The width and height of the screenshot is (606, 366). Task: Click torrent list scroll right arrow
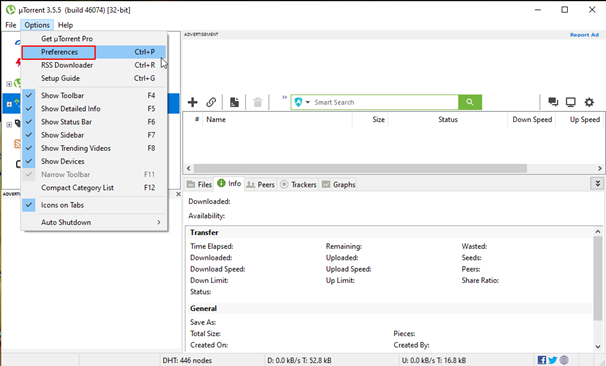[x=600, y=169]
